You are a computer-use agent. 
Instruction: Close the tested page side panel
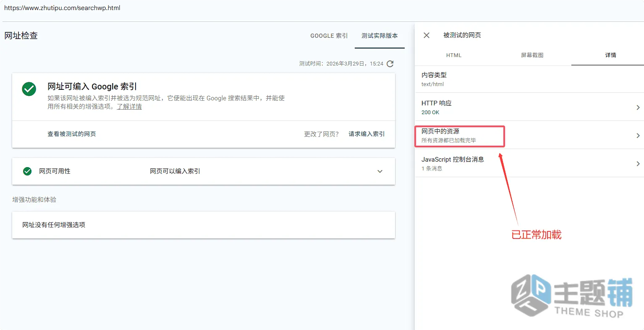(x=427, y=35)
